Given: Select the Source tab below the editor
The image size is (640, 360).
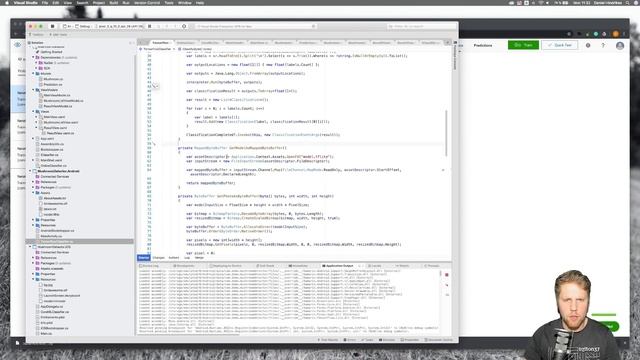Looking at the screenshot, I should pos(144,258).
